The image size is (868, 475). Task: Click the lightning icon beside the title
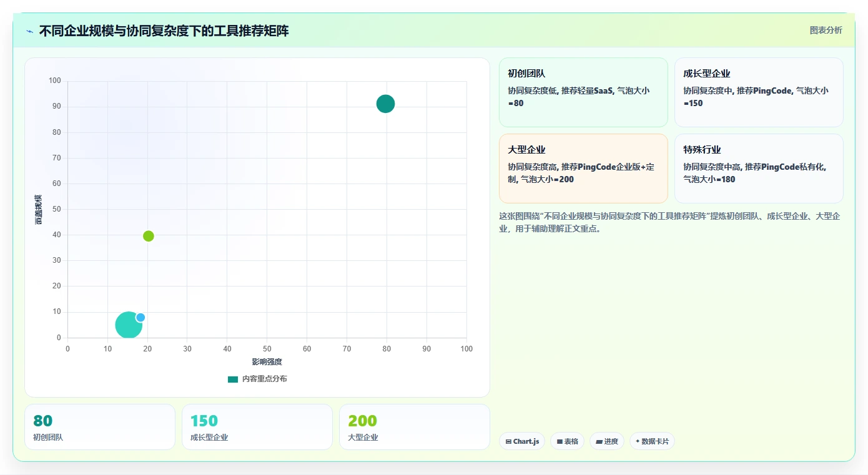[29, 31]
